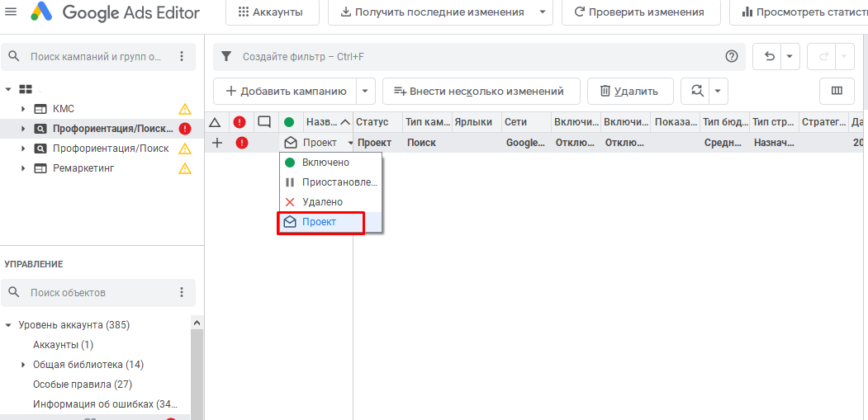
Task: Open the Проект status dropdown in row
Action: [350, 143]
